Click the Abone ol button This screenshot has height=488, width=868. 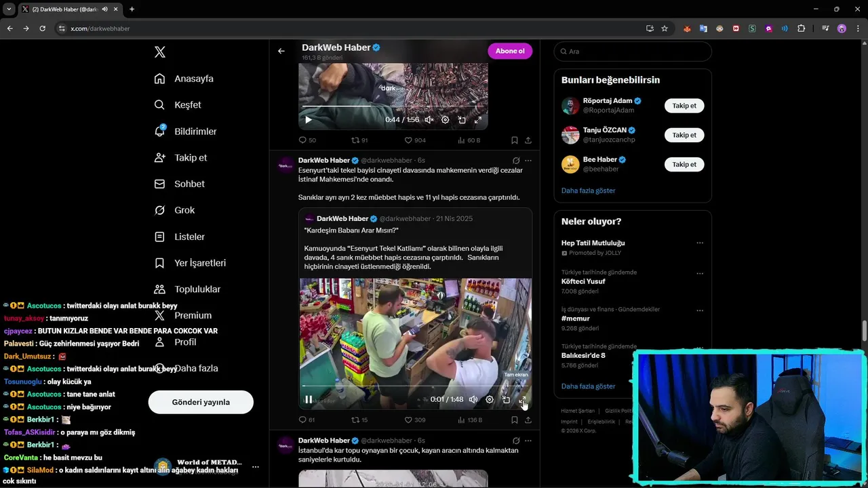(510, 51)
